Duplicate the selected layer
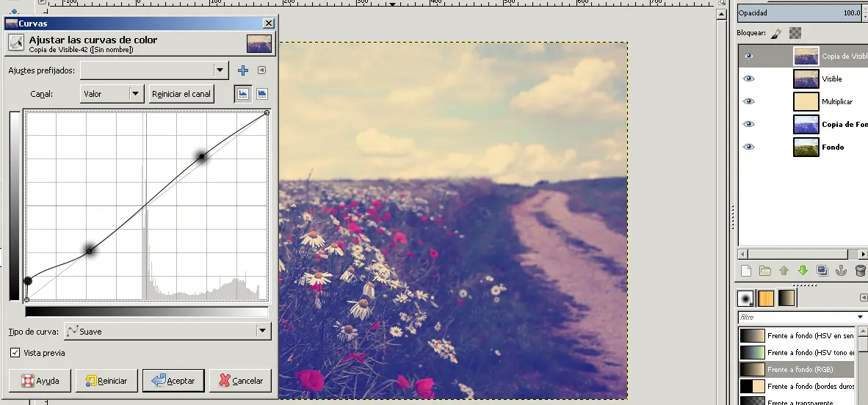 [822, 271]
